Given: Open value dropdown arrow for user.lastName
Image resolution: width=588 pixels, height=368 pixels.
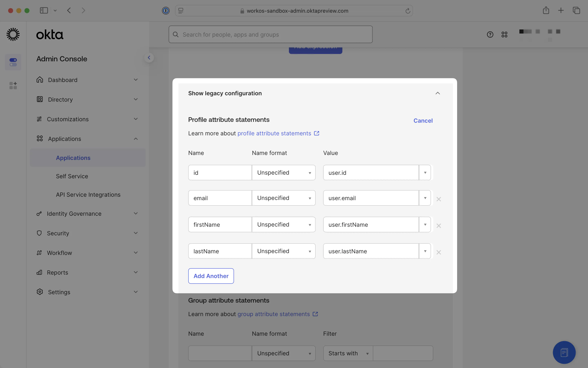Looking at the screenshot, I should coord(425,251).
